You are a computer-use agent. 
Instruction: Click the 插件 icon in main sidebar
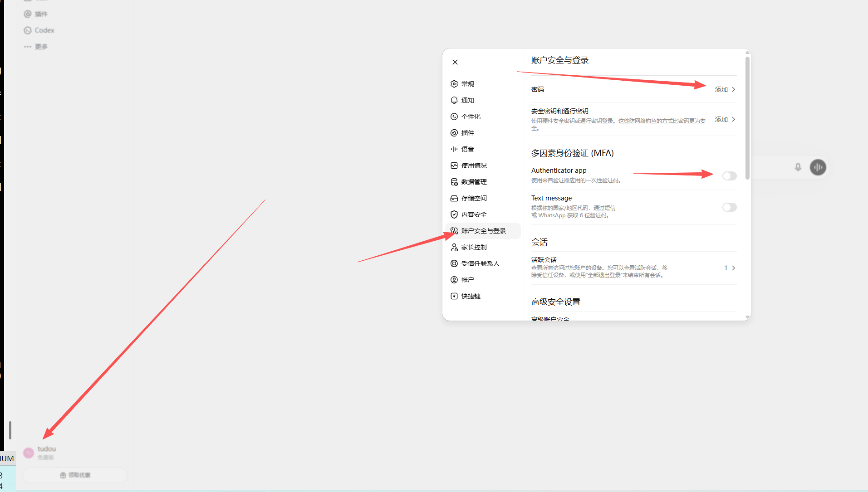(28, 14)
